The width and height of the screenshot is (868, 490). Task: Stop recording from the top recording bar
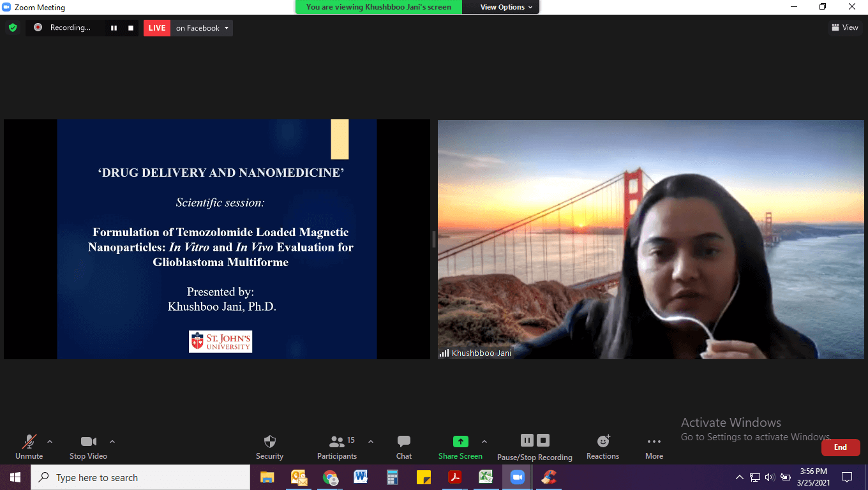(131, 28)
